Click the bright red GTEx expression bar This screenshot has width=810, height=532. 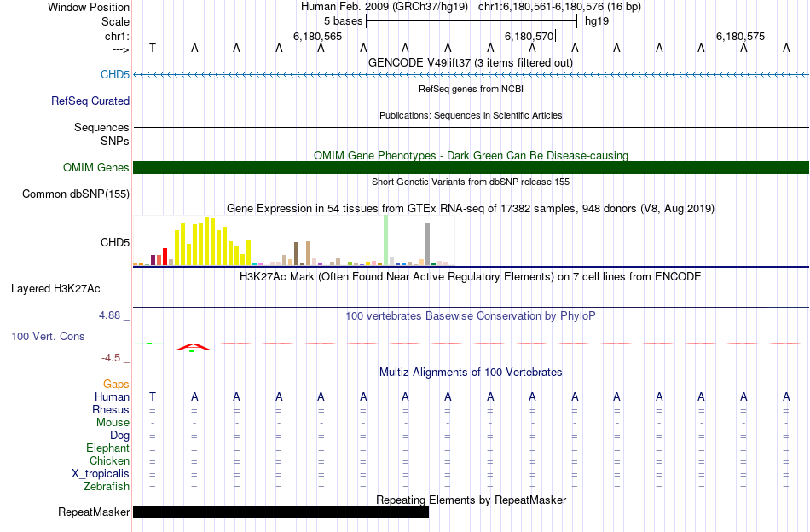165,257
